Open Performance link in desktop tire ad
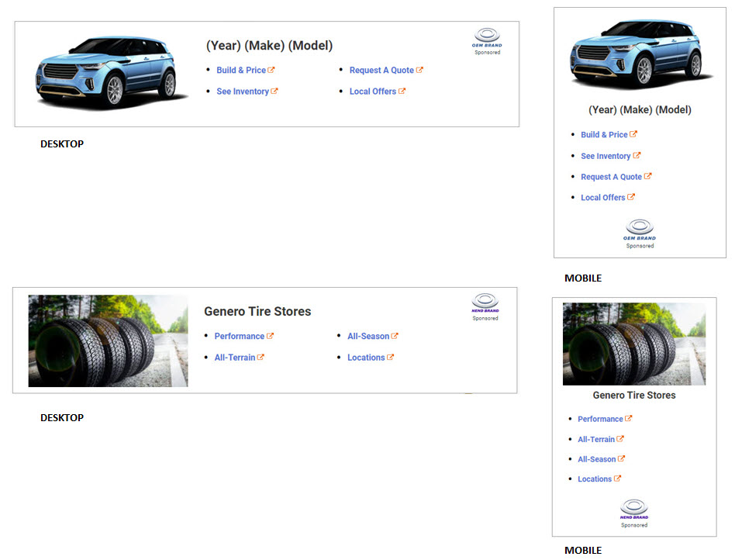 pyautogui.click(x=240, y=337)
